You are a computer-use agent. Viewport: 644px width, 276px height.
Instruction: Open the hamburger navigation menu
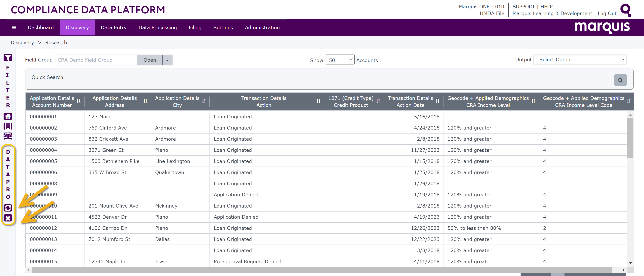pos(14,27)
